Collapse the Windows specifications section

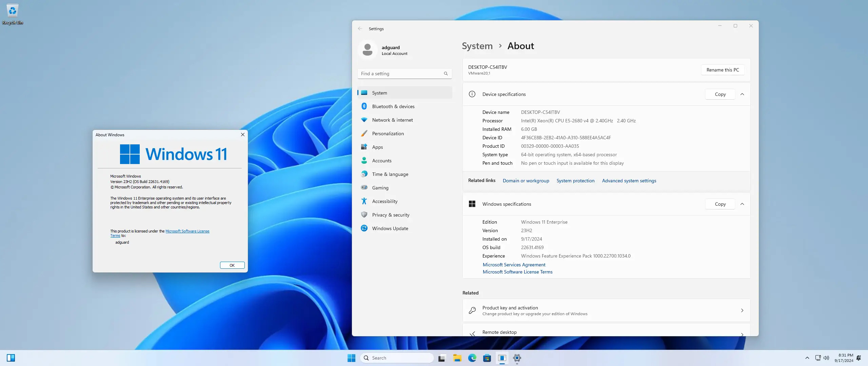click(742, 204)
